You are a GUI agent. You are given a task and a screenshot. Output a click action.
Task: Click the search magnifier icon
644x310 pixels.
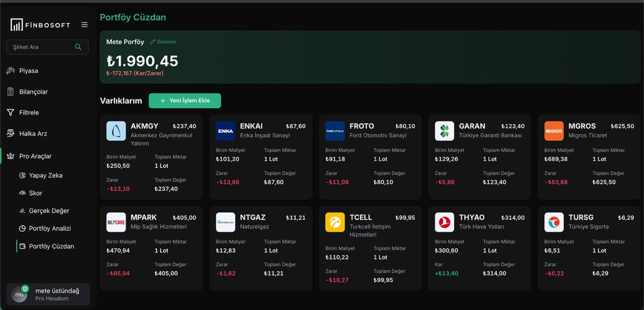click(78, 47)
